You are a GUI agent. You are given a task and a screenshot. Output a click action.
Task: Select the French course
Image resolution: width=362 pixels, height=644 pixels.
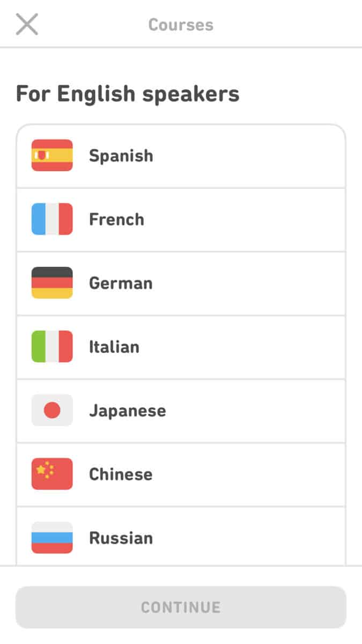[181, 219]
